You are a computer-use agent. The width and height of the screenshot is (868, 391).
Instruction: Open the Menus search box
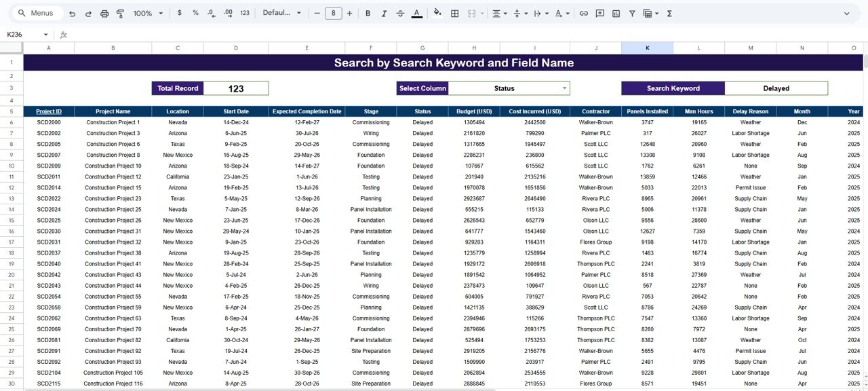(x=37, y=12)
